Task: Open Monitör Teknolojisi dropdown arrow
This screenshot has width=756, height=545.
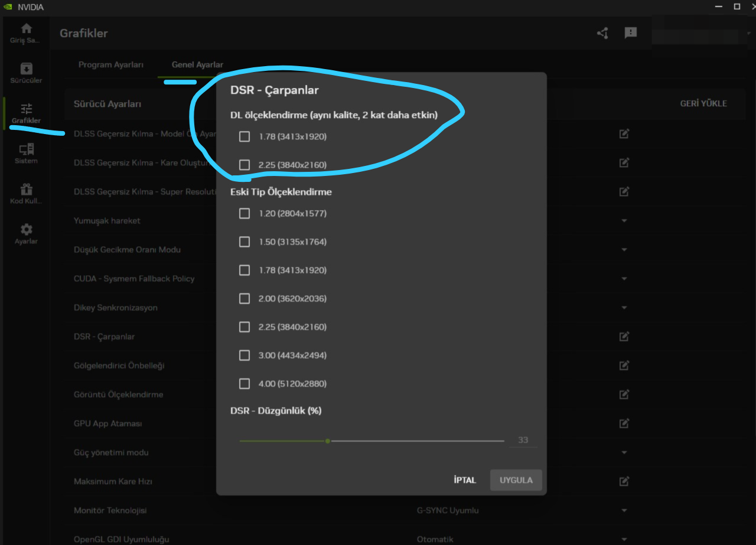Action: 624,510
